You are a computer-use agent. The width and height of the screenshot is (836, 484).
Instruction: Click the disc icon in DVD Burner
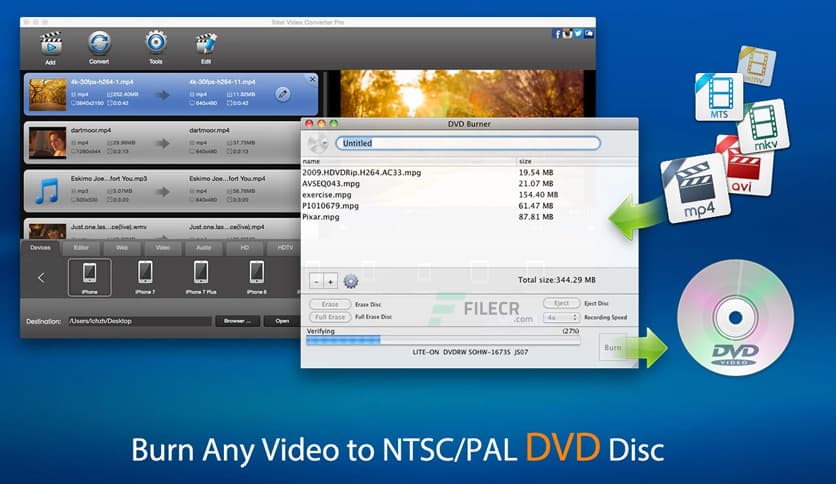click(318, 143)
